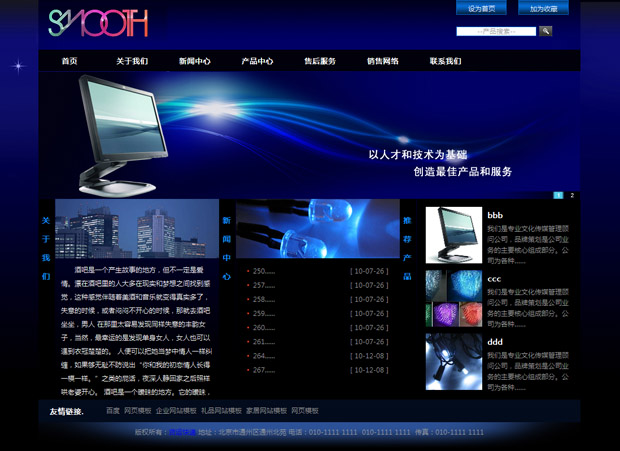The height and width of the screenshot is (451, 620).
Task: Select 产品中心 in the nav bar
Action: (x=257, y=61)
